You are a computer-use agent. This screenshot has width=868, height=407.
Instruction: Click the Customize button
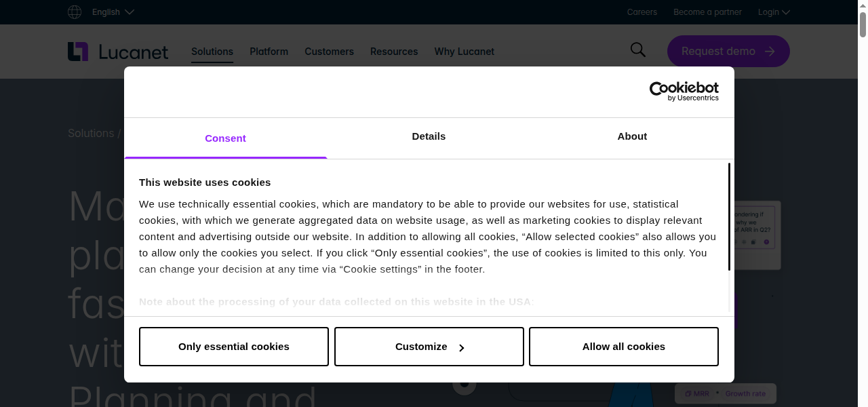[429, 347]
